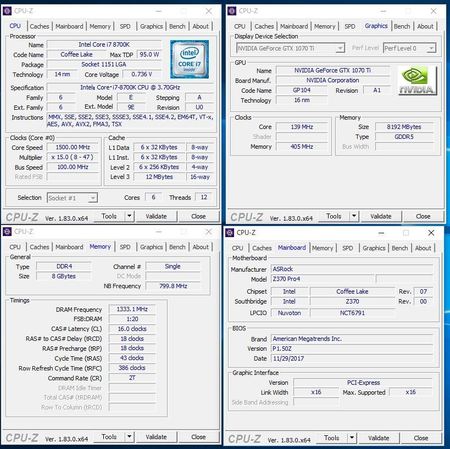Click the CAS# Latency value 16.0 clocks
Viewport: 450px width, 449px height.
132,329
